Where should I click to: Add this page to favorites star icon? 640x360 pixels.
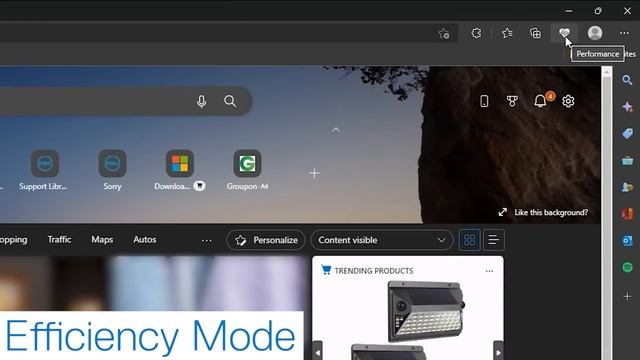(444, 33)
